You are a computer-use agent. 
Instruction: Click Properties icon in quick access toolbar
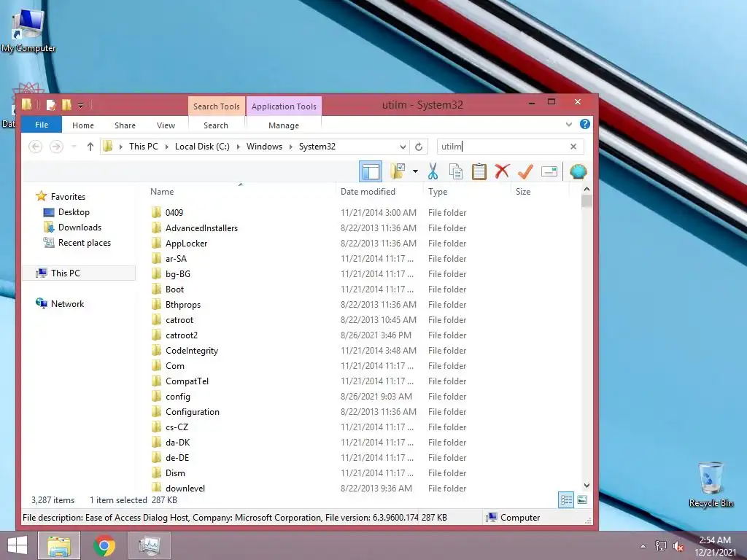(51, 105)
